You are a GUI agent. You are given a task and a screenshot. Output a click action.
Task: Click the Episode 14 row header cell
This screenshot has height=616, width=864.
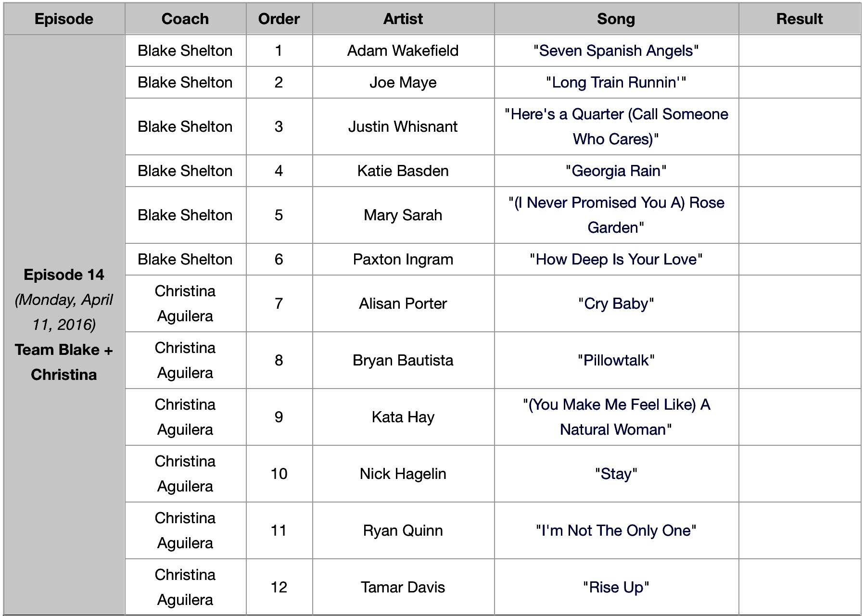point(64,324)
